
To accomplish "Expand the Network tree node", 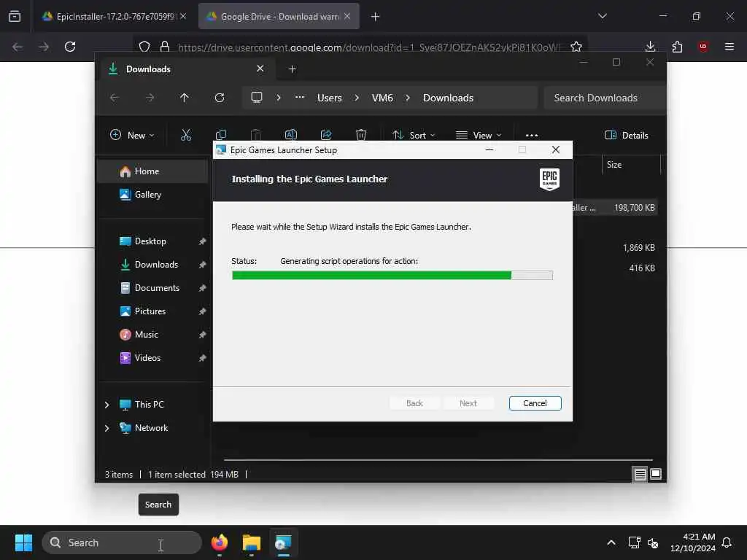I will [x=107, y=427].
